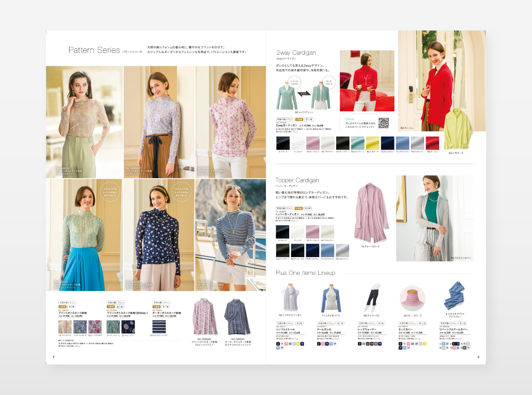Select the lavender Simple Stole product image
Screen dimensions: 532x395
coord(289,297)
